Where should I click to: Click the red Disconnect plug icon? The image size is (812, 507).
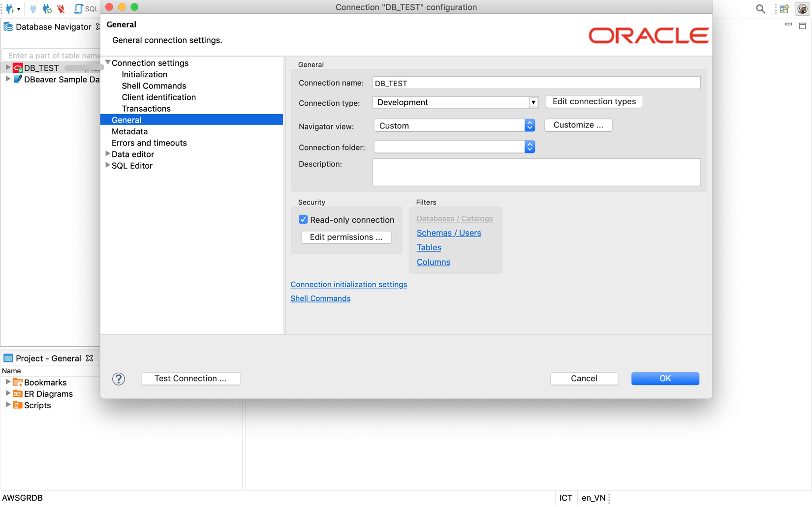pos(61,9)
